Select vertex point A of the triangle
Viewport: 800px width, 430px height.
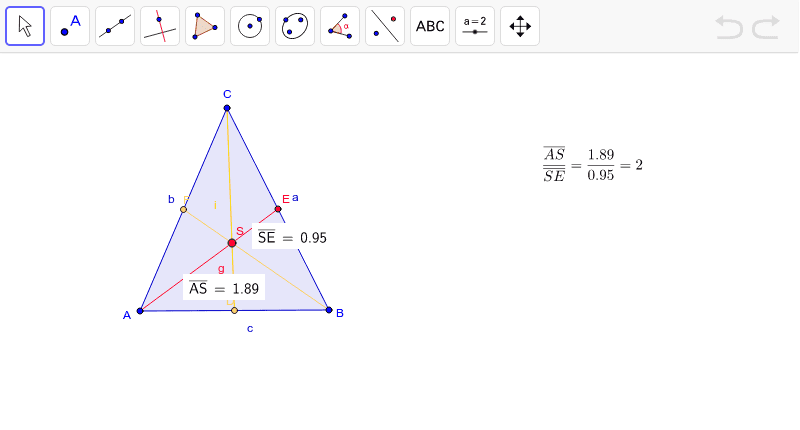[x=140, y=311]
